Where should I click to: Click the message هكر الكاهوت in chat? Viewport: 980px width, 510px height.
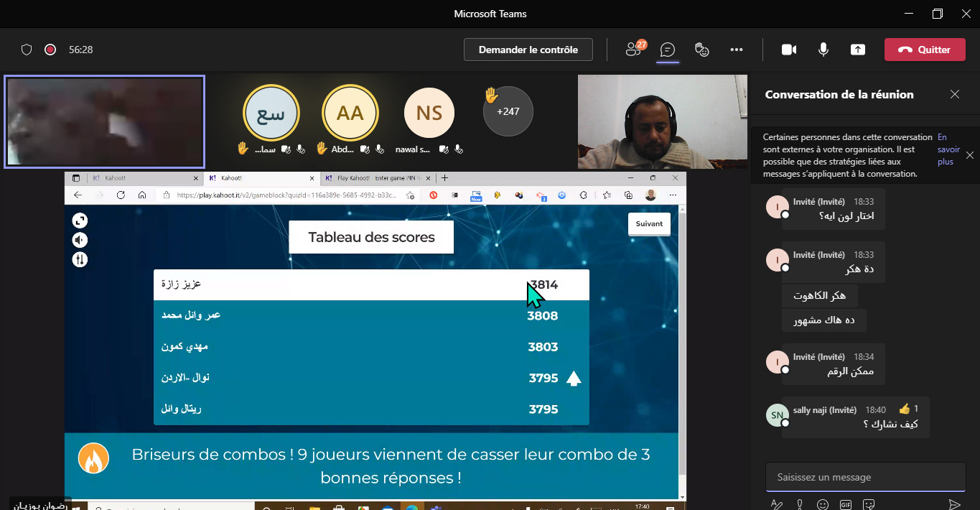click(x=819, y=295)
